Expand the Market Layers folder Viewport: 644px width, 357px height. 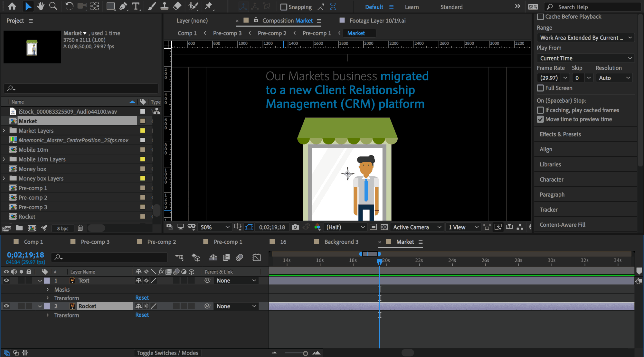4,131
